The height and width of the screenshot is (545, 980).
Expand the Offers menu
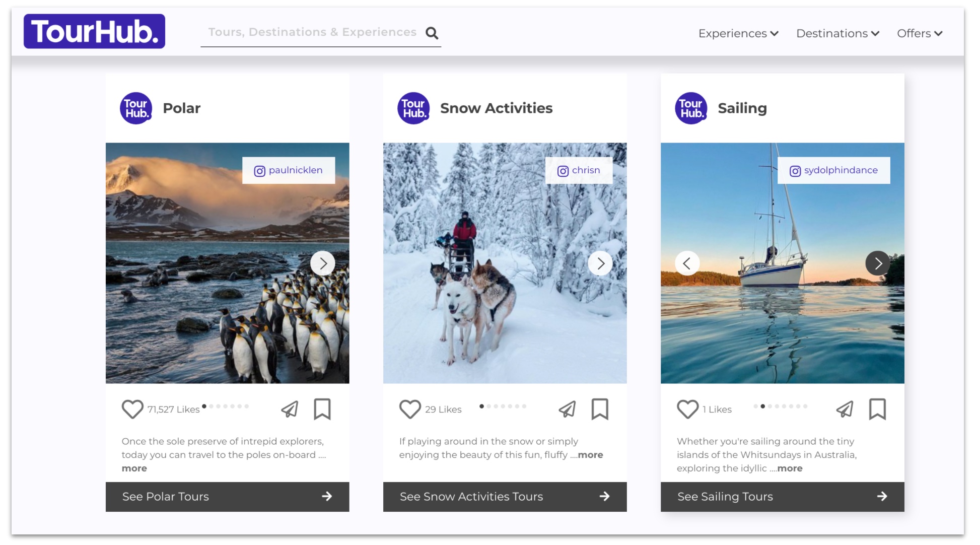coord(920,33)
